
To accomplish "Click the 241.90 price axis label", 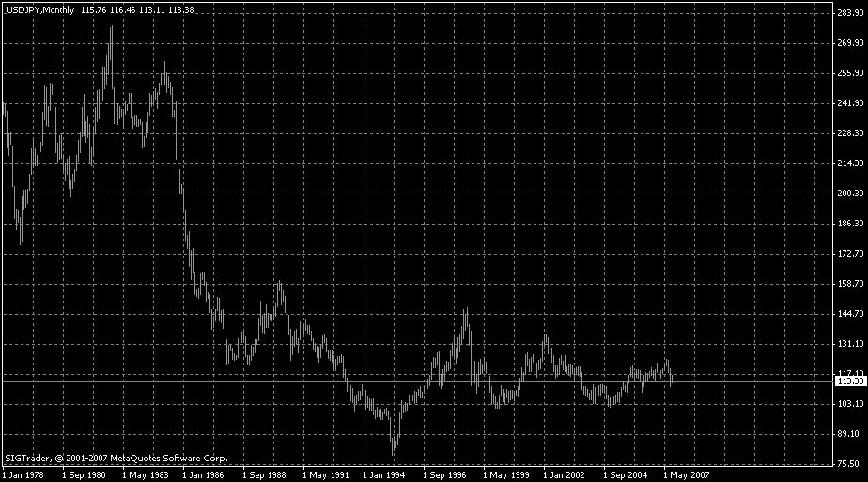I will click(x=850, y=103).
